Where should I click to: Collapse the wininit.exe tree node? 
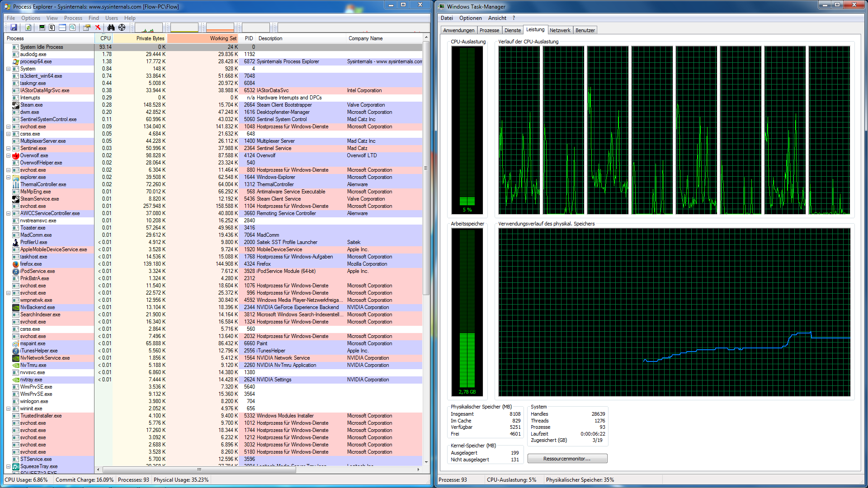click(8, 409)
